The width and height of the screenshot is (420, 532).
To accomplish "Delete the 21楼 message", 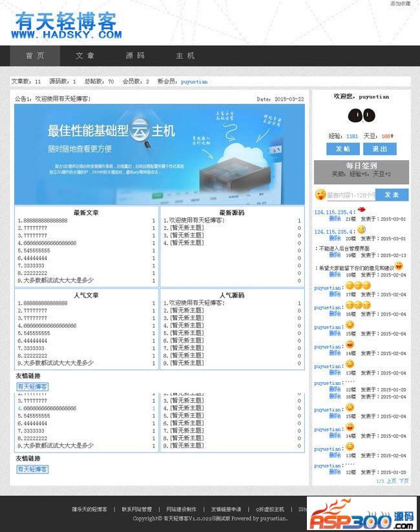I will click(x=335, y=219).
